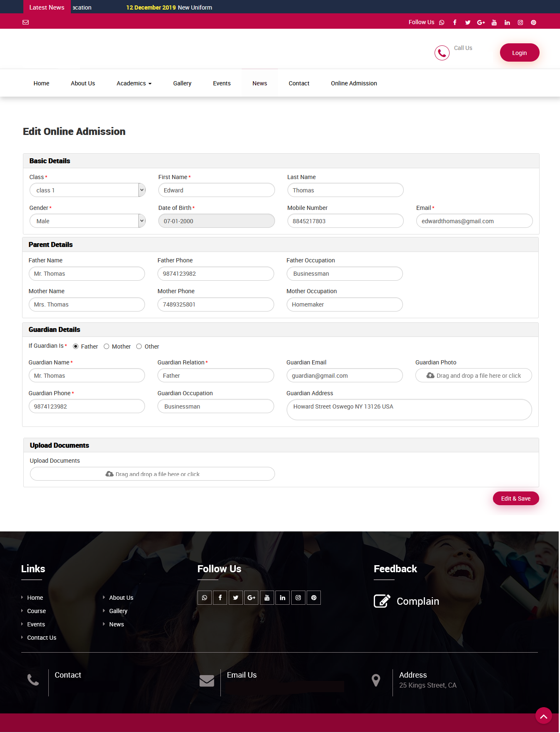The height and width of the screenshot is (733, 560).
Task: Open Gallery in navigation bar
Action: pos(182,83)
